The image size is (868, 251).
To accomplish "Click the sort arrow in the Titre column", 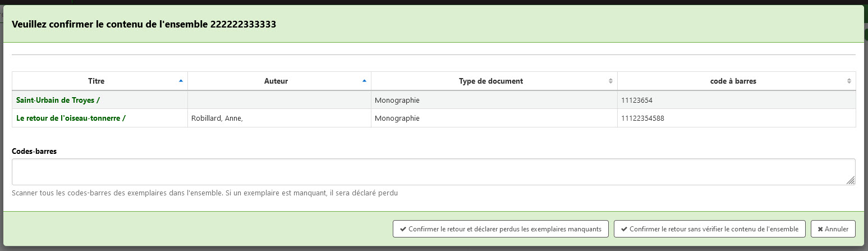I will point(181,81).
